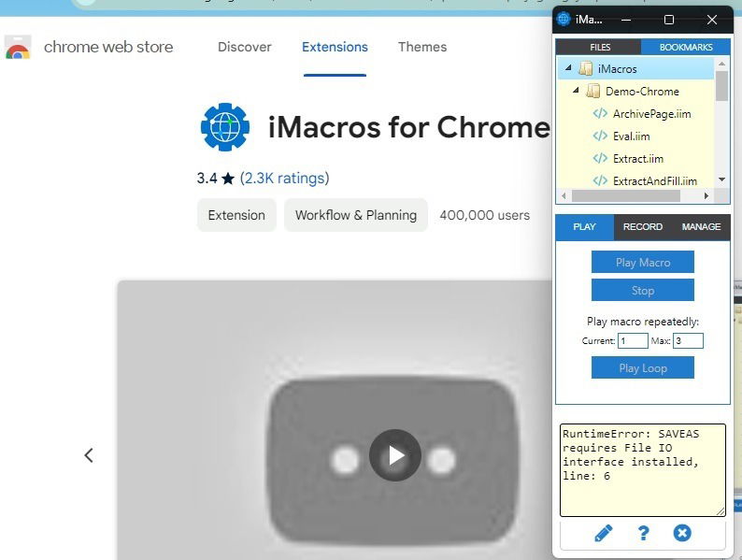Select Extract.iim in the macro tree
This screenshot has height=560, width=742.
point(638,158)
